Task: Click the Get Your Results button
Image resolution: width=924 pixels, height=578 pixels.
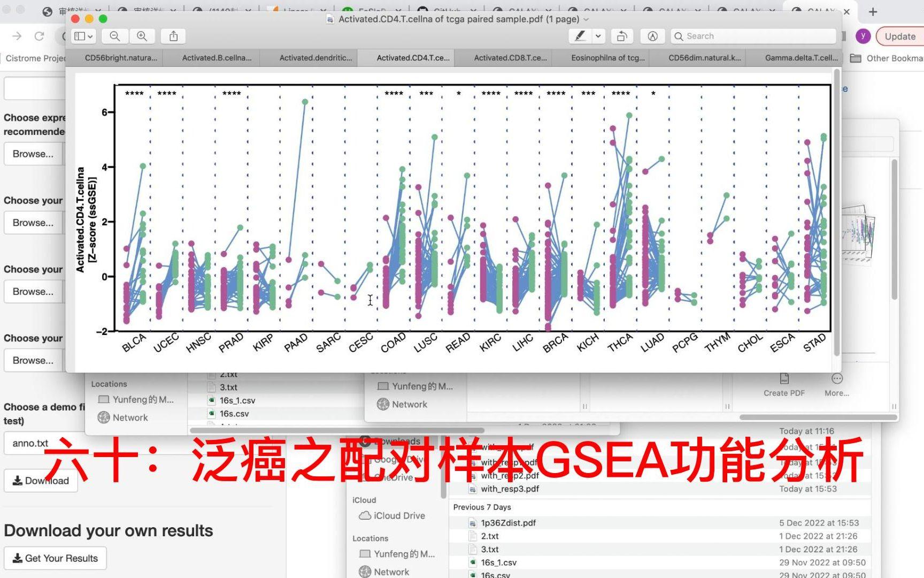Action: [x=55, y=558]
